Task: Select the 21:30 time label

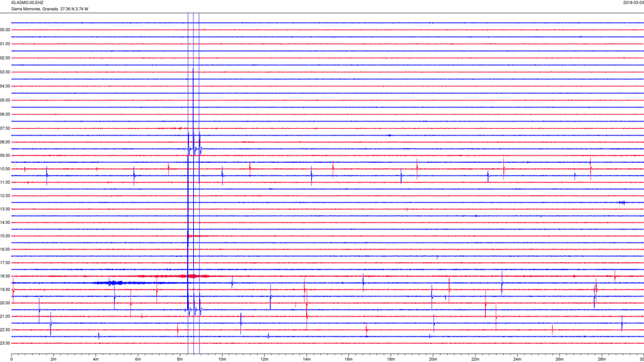Action: tap(5, 316)
